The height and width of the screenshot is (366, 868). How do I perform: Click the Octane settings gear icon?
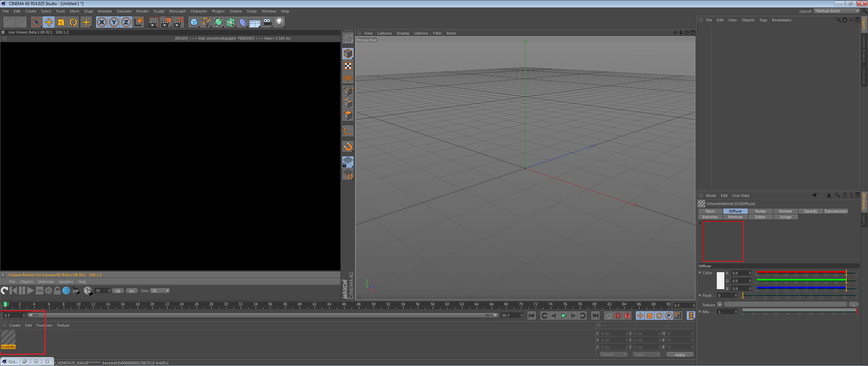pos(48,290)
